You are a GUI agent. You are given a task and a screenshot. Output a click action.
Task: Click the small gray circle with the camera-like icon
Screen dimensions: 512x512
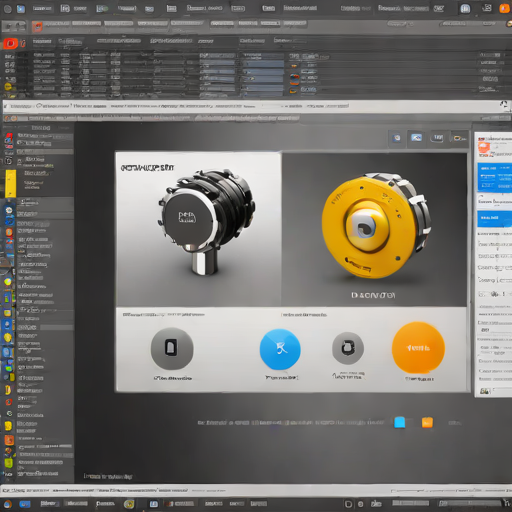click(x=348, y=348)
